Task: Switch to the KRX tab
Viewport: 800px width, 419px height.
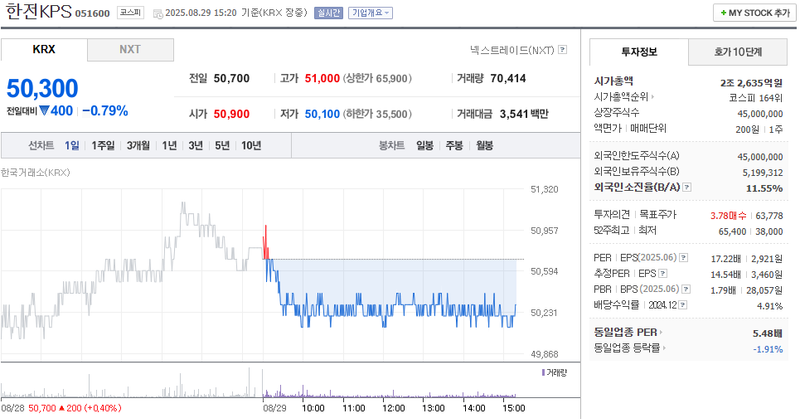Action: (x=44, y=50)
